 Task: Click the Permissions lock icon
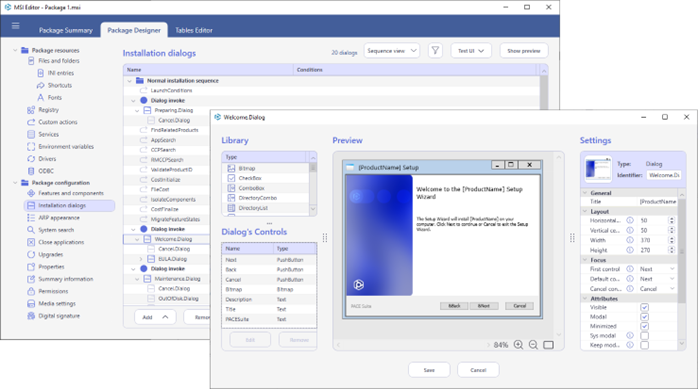(31, 291)
